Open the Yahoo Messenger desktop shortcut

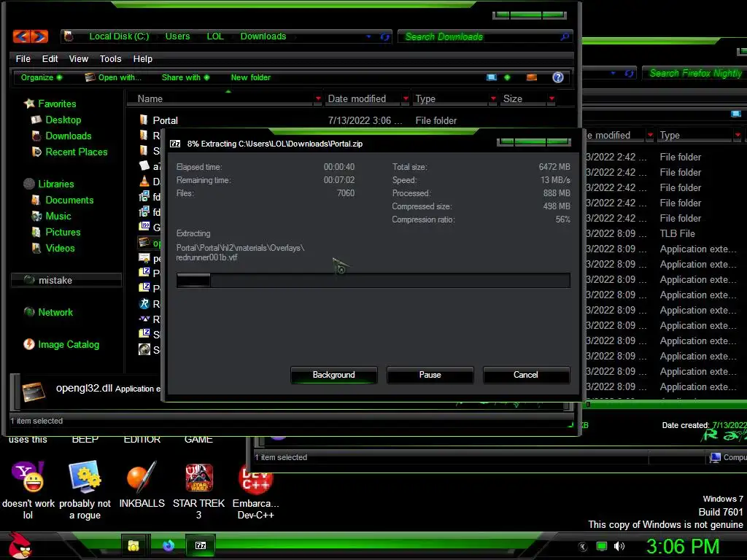click(28, 491)
